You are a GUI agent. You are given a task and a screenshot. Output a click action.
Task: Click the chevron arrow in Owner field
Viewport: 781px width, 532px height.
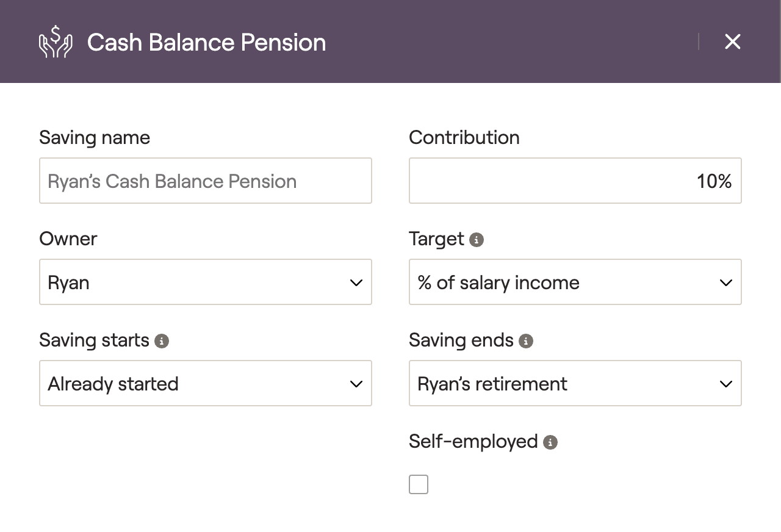pyautogui.click(x=356, y=282)
